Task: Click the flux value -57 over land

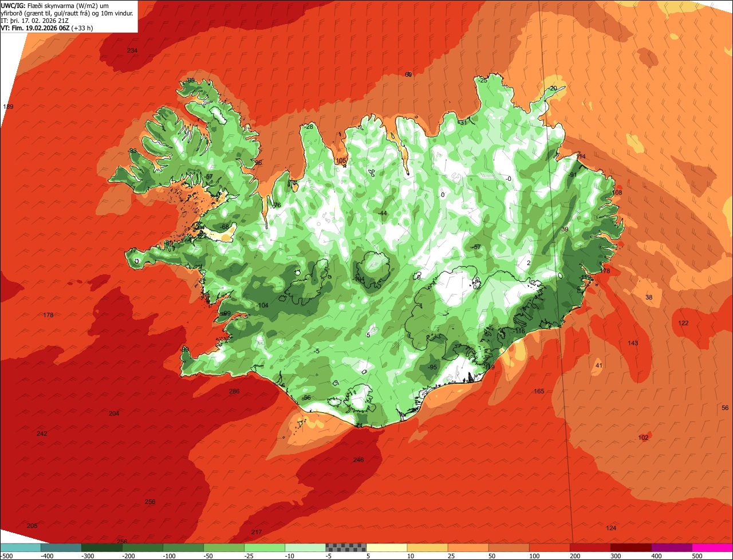Action: (x=476, y=247)
